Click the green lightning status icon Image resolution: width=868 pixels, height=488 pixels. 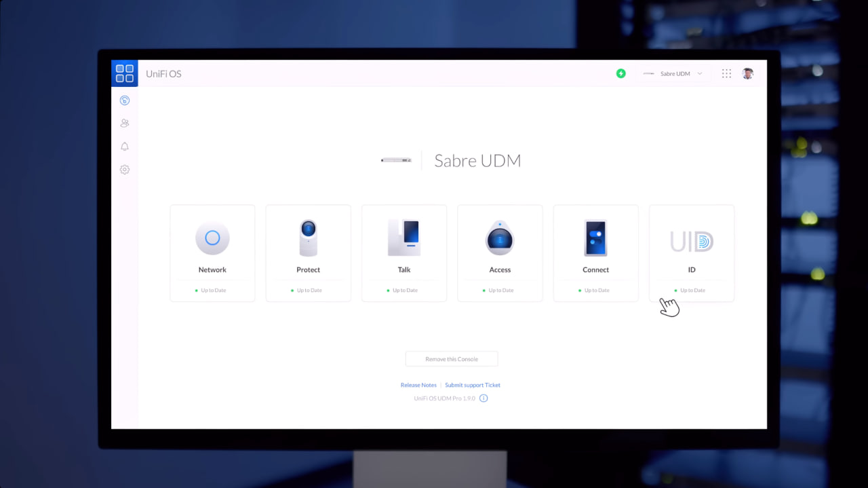pos(620,73)
